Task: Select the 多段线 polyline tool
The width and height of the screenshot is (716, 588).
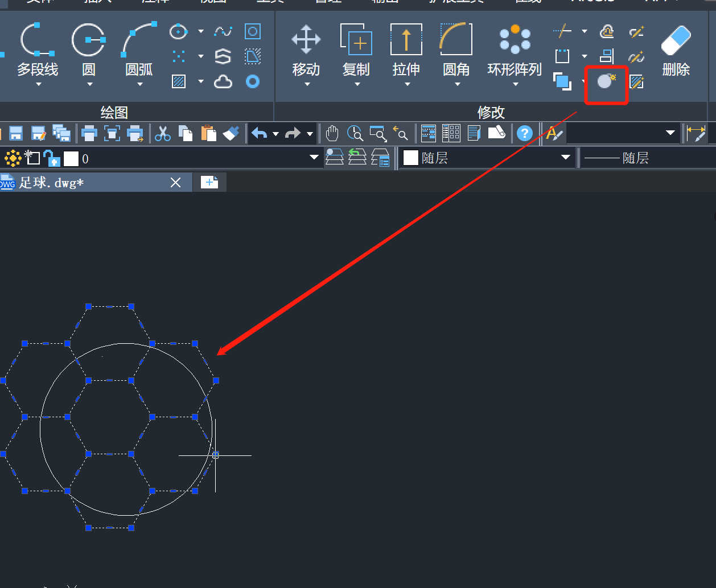Action: click(38, 50)
